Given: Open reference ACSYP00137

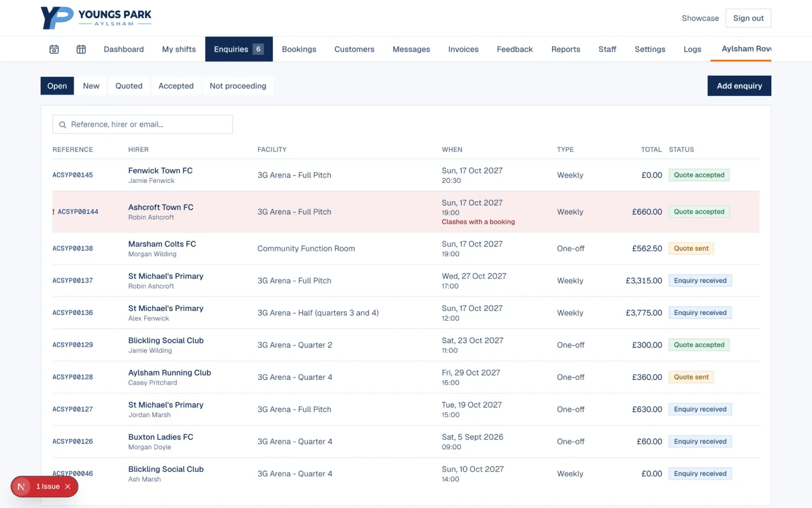Looking at the screenshot, I should 73,280.
